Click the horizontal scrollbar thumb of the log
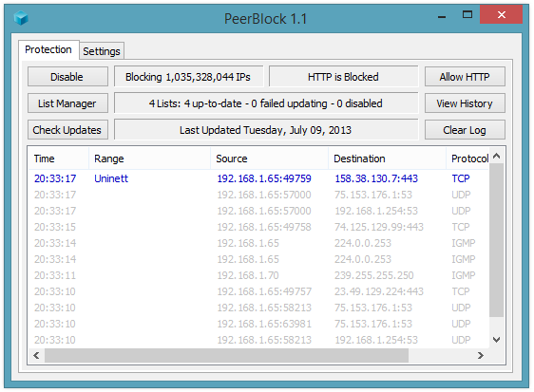 (226, 356)
